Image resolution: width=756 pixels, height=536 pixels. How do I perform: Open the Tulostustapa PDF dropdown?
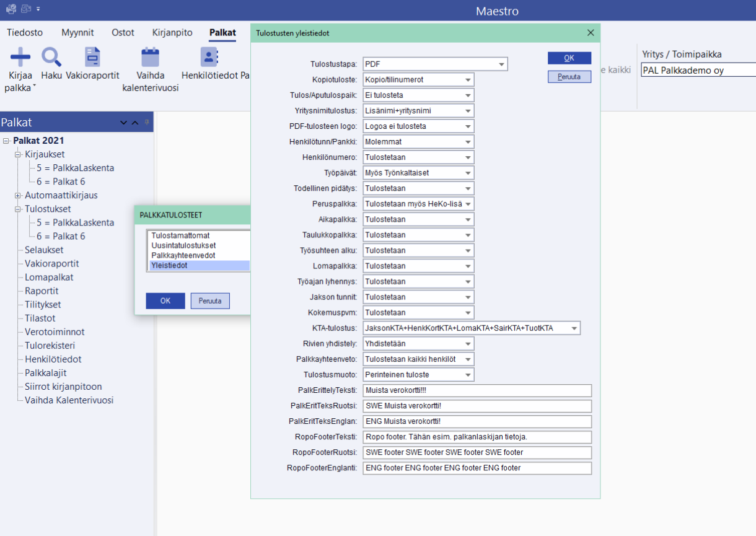(501, 64)
